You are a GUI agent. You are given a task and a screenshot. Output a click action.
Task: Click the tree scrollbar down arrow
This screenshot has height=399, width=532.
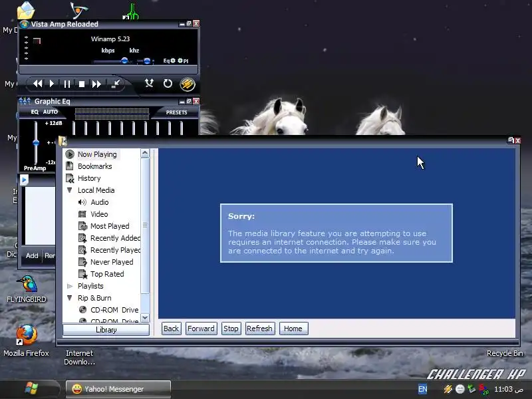pos(145,318)
